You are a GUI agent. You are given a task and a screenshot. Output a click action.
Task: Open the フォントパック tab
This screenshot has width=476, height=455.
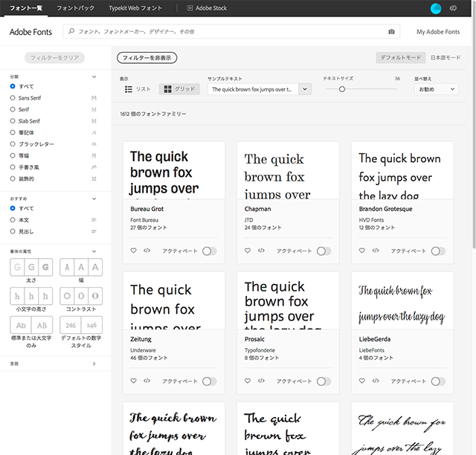point(76,8)
